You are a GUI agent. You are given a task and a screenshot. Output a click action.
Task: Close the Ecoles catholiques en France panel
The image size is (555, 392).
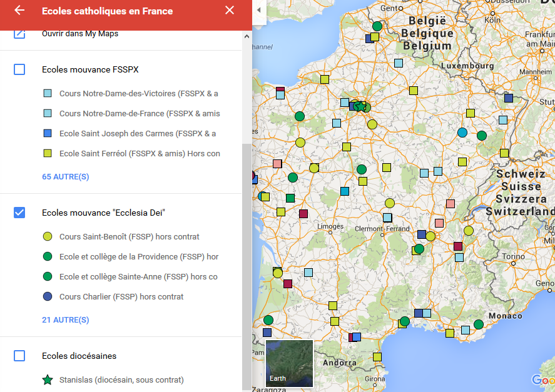coord(230,11)
